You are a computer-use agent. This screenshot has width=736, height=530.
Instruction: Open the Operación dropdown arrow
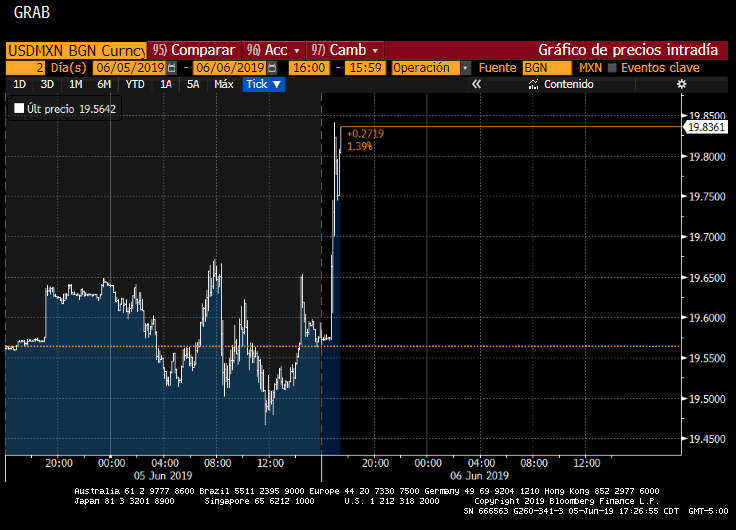coord(465,68)
